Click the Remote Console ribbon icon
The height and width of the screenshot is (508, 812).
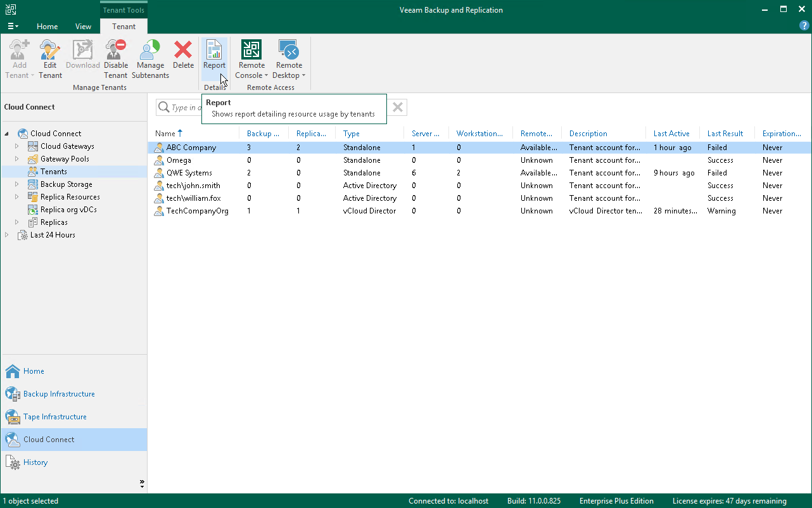251,49
